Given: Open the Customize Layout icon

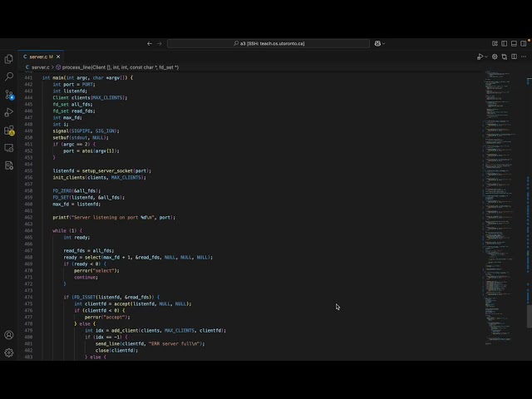Looking at the screenshot, I should (495, 43).
